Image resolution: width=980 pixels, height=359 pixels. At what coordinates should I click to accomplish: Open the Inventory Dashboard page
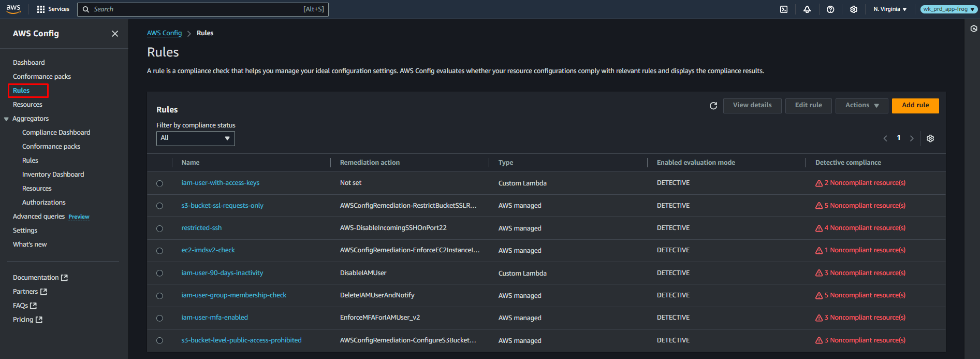pos(53,175)
